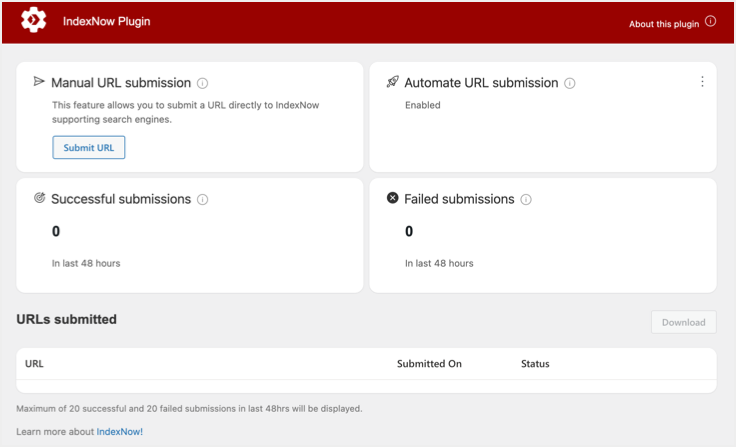Click the IndexNow Plugin gear logo
The image size is (736, 447).
[x=34, y=21]
